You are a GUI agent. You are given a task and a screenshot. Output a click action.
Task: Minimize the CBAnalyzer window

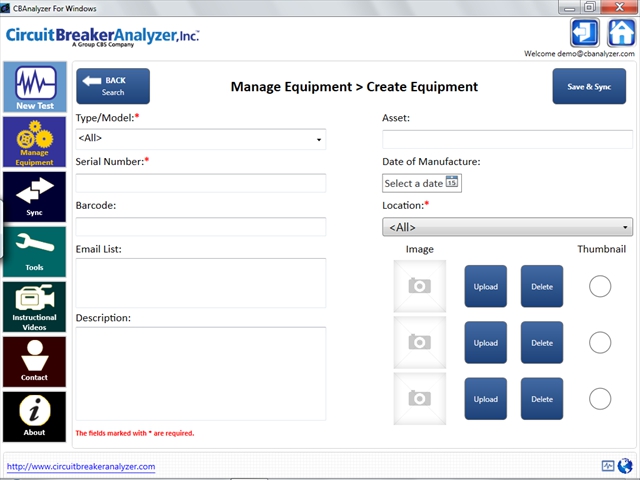click(569, 7)
